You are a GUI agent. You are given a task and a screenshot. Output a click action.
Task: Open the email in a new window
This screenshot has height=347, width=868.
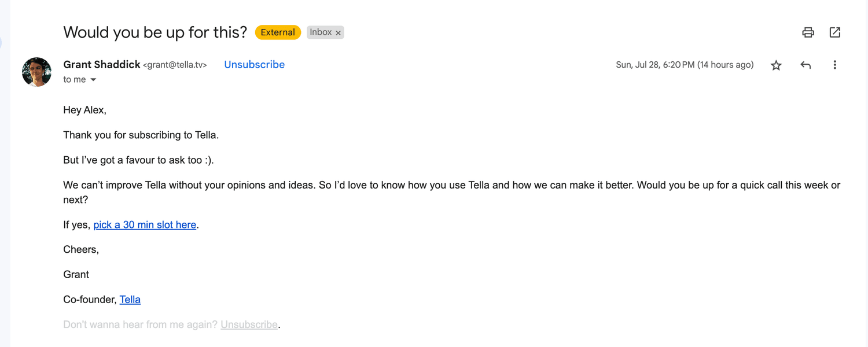[834, 32]
